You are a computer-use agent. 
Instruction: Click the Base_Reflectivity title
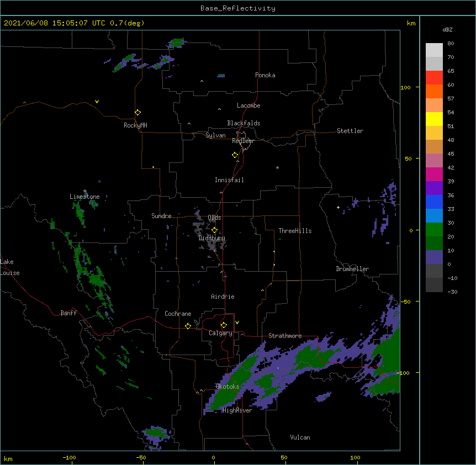pyautogui.click(x=238, y=8)
